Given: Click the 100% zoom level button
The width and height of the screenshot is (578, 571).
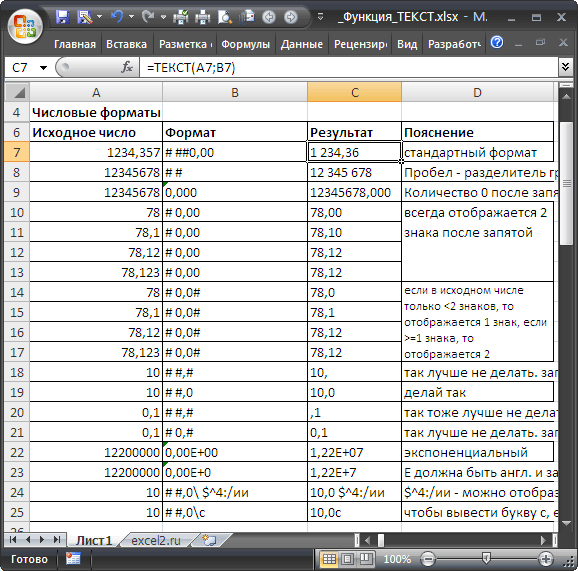Looking at the screenshot, I should (x=397, y=559).
